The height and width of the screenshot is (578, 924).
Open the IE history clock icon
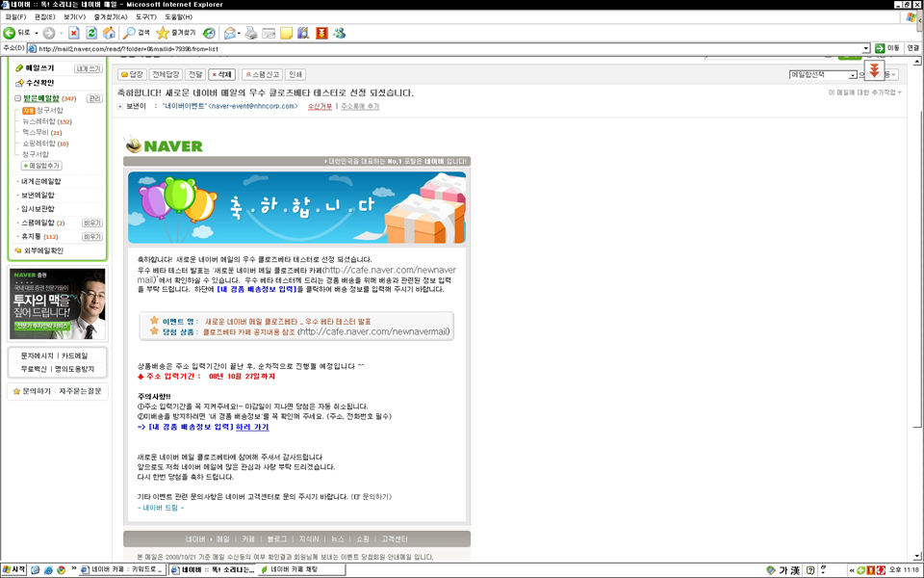coord(209,33)
